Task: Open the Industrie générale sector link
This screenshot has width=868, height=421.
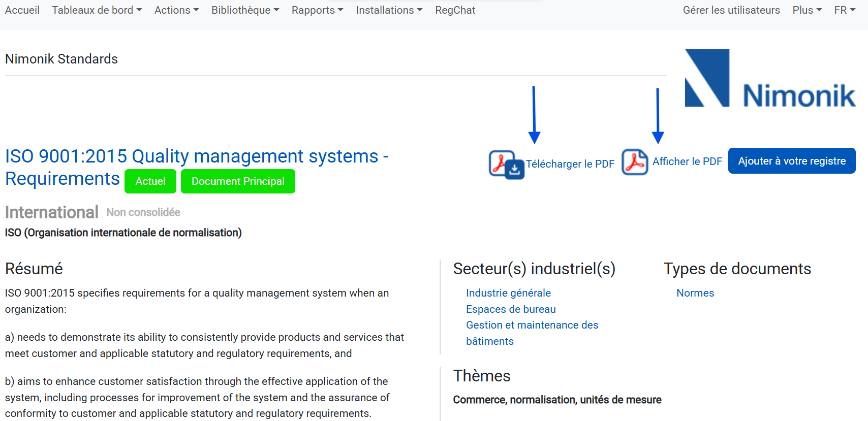Action: [508, 293]
